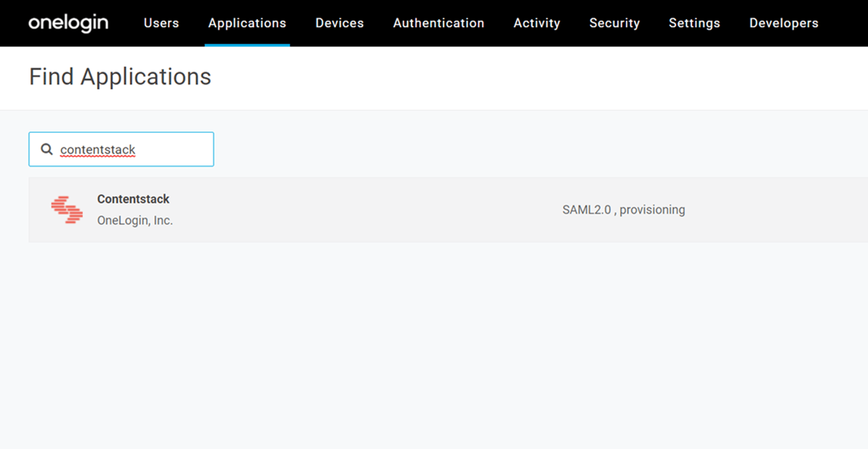Open the Security menu
Screen dimensions: 868x449
point(614,23)
